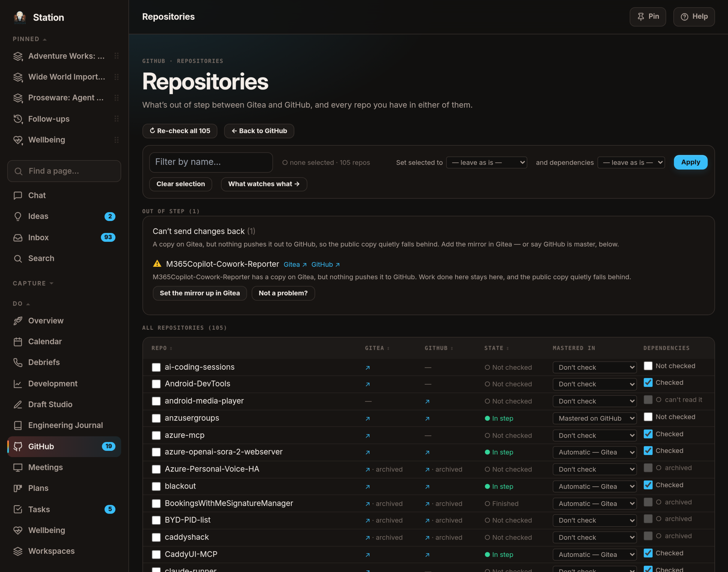This screenshot has height=572, width=728.
Task: Click Back to GitHub button
Action: (259, 131)
